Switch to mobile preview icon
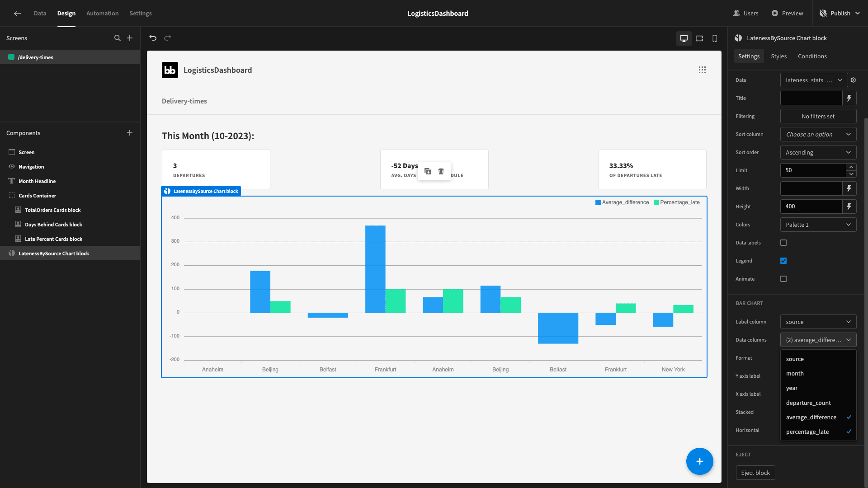Viewport: 868px width, 488px height. click(x=715, y=38)
